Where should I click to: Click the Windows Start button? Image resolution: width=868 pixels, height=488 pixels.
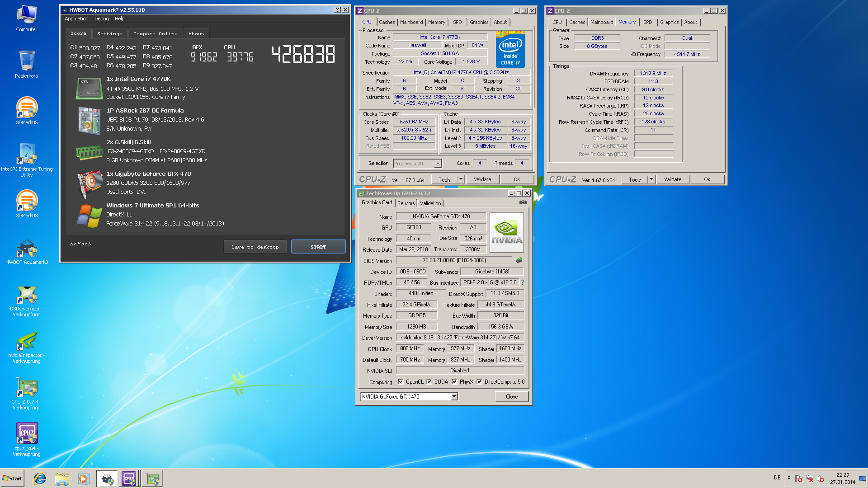coord(12,479)
